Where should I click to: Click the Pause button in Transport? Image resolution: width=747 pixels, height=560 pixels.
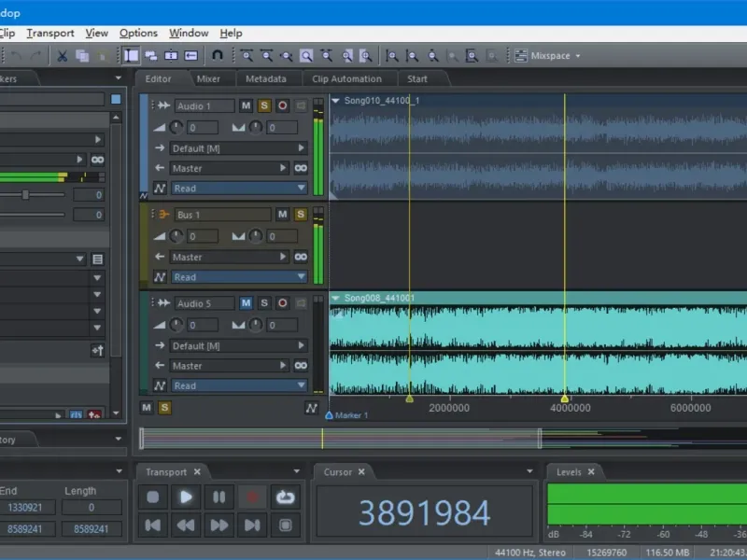218,497
